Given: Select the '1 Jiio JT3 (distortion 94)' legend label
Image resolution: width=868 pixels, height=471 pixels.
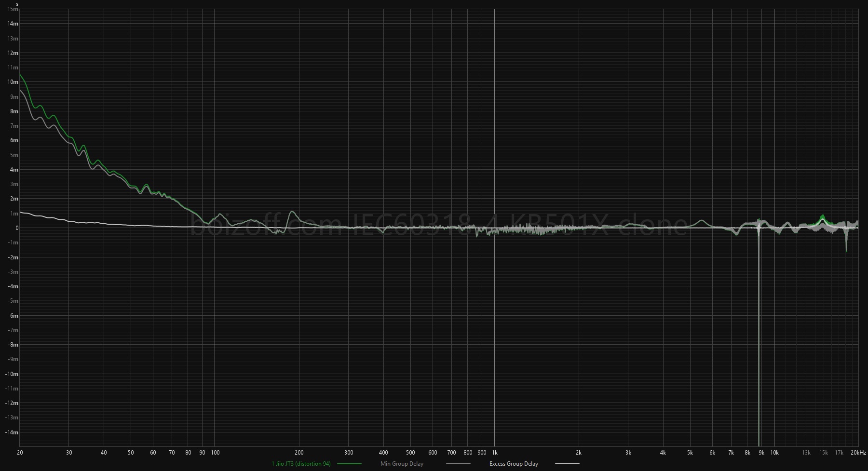Looking at the screenshot, I should (x=301, y=464).
